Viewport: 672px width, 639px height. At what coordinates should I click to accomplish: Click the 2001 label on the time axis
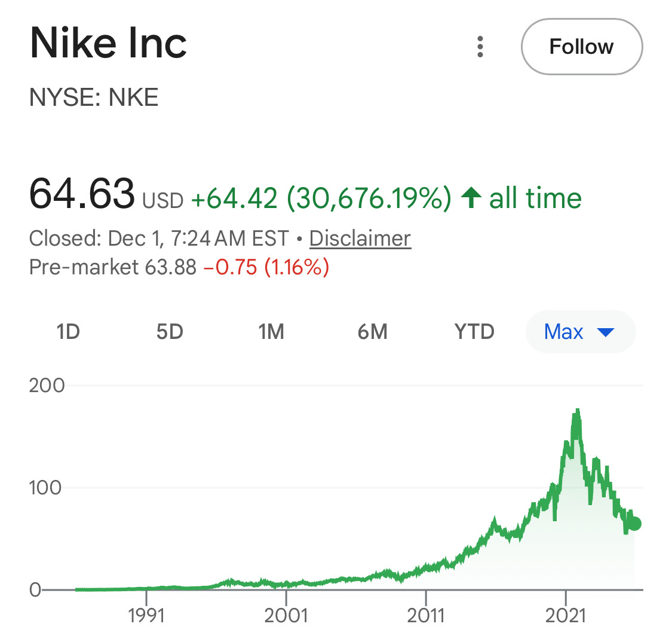click(x=286, y=616)
